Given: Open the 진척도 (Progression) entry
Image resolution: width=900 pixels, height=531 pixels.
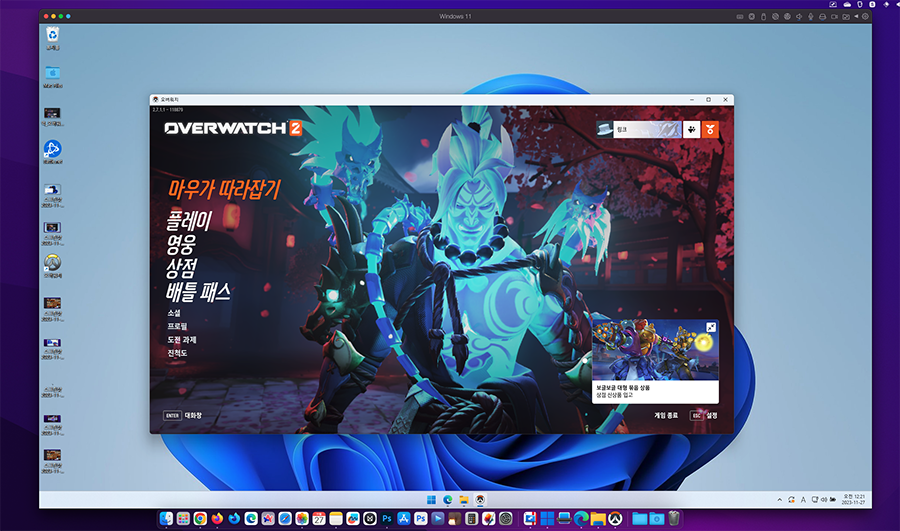Looking at the screenshot, I should (177, 353).
